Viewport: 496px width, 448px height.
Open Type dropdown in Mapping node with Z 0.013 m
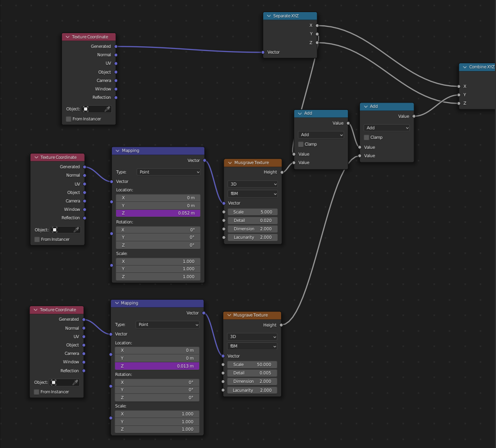pos(168,325)
